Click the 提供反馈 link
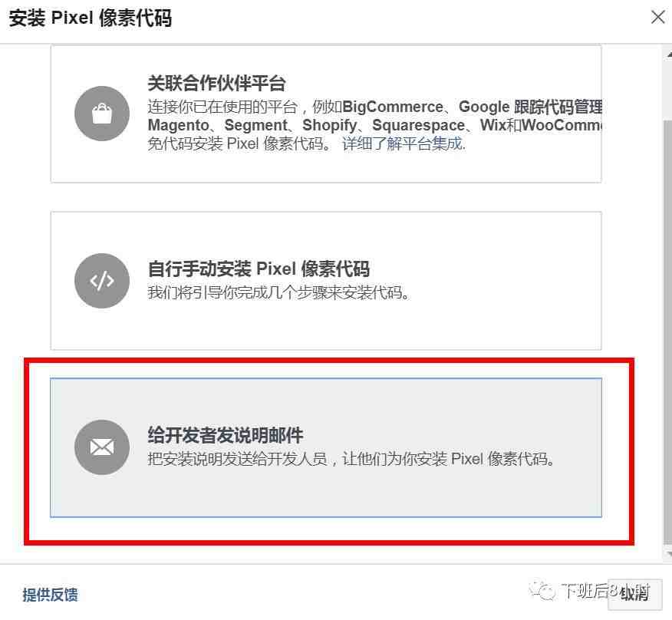Image resolution: width=672 pixels, height=620 pixels. 50,595
